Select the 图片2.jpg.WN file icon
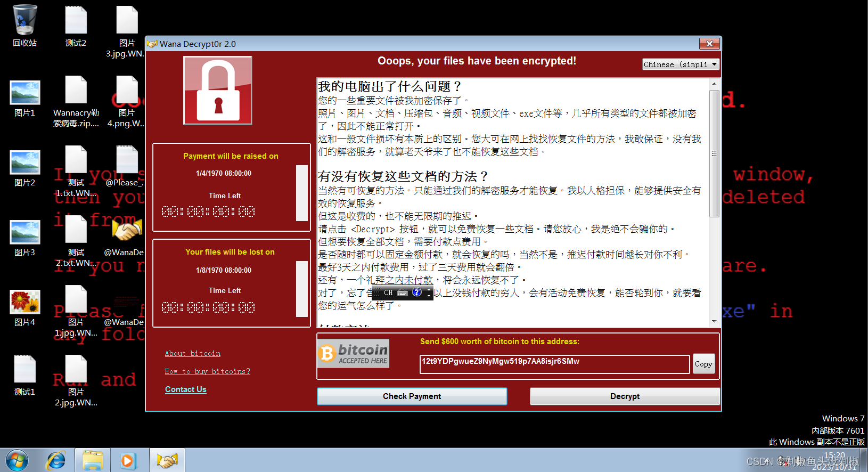The image size is (868, 472). tap(76, 380)
